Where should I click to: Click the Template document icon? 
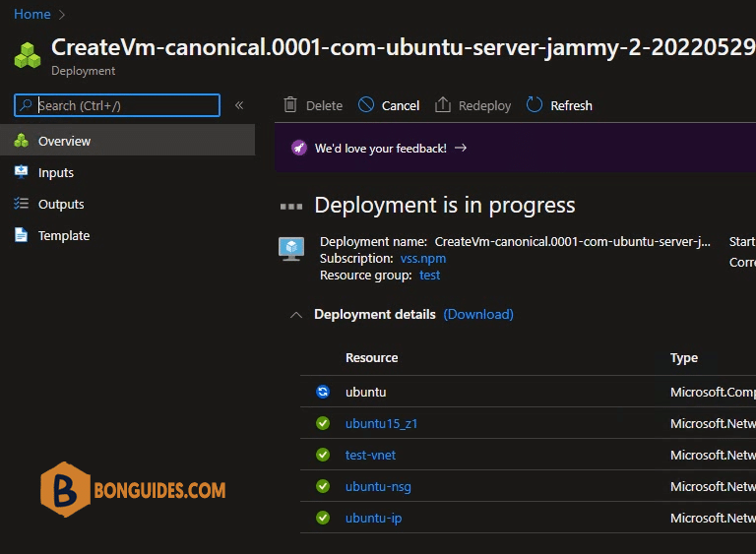(22, 235)
